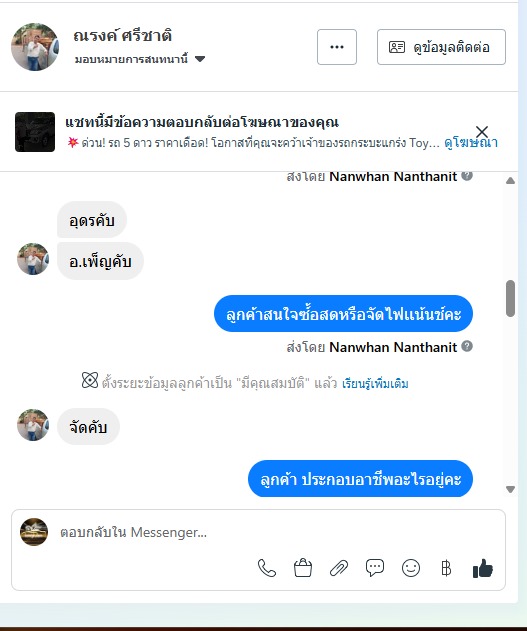The image size is (527, 631).
Task: Dismiss the ad reply banner
Action: tap(482, 132)
